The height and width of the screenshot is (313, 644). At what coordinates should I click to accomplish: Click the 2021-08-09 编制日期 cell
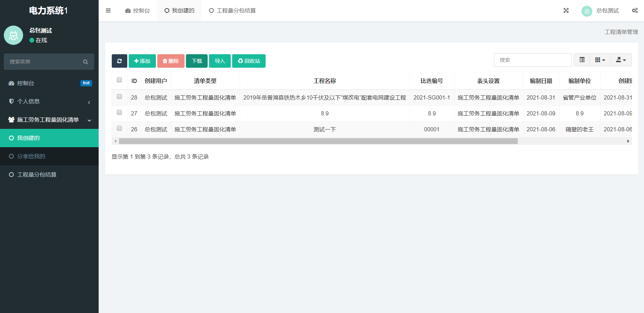coord(541,114)
